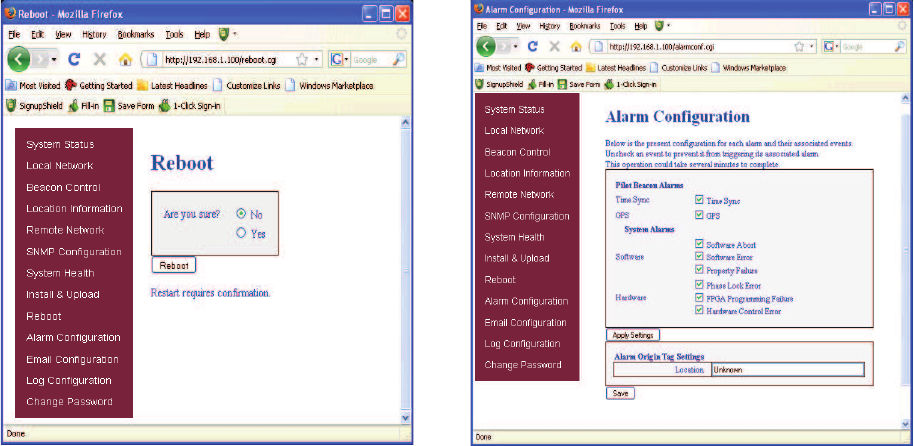This screenshot has height=446, width=914.
Task: Click Stop icon in Reboot window
Action: tap(100, 59)
